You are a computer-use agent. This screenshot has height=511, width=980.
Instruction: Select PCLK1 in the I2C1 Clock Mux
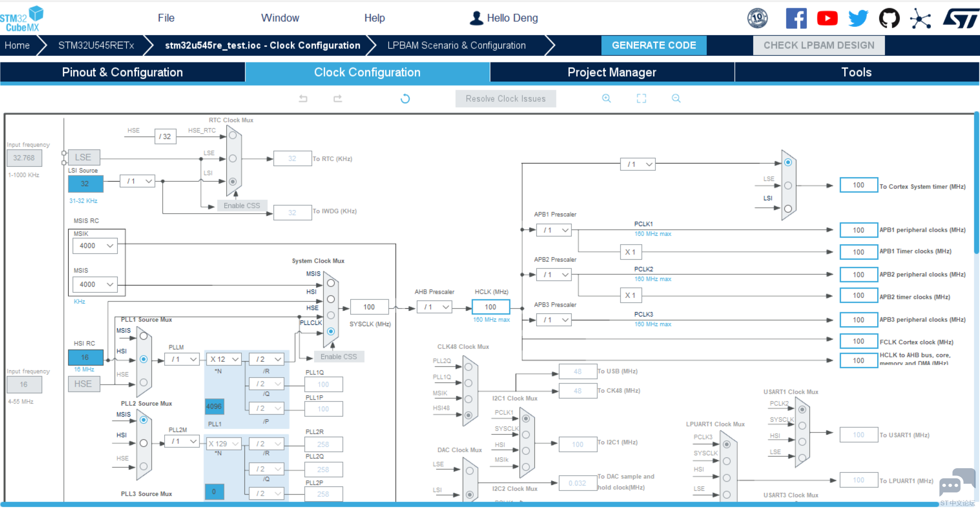526,419
